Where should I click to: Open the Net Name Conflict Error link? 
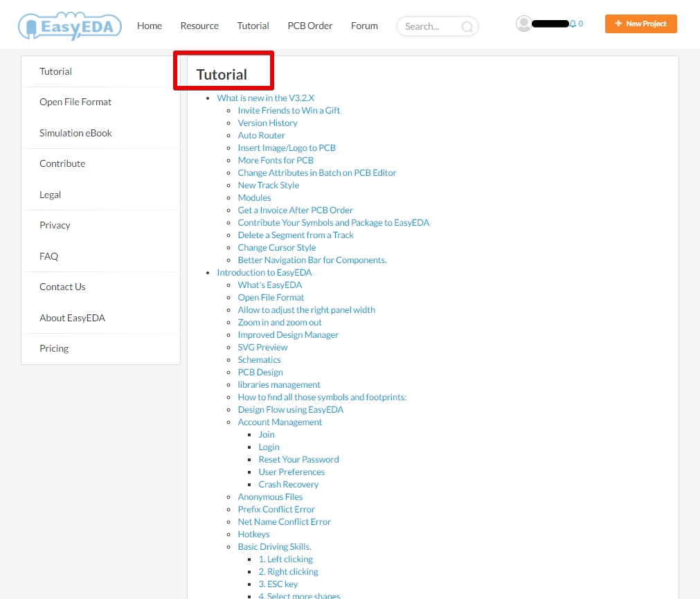click(x=284, y=523)
